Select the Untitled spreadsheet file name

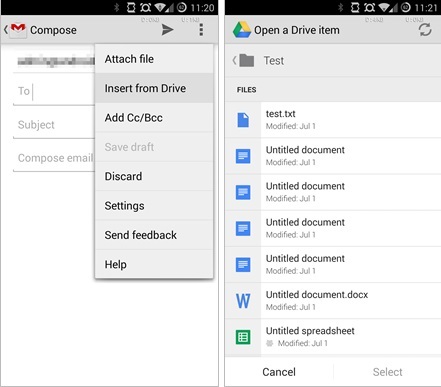pos(310,331)
